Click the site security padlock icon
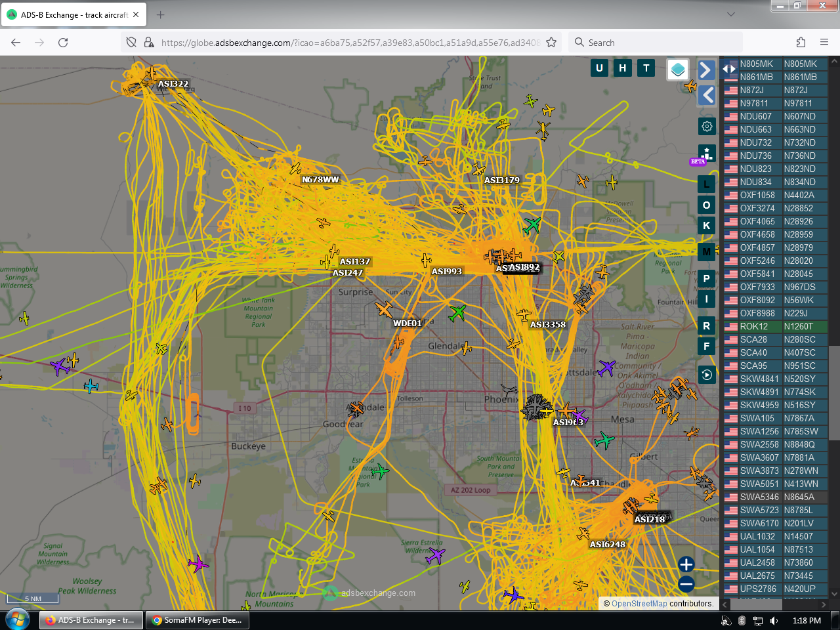This screenshot has height=630, width=840. coord(149,43)
